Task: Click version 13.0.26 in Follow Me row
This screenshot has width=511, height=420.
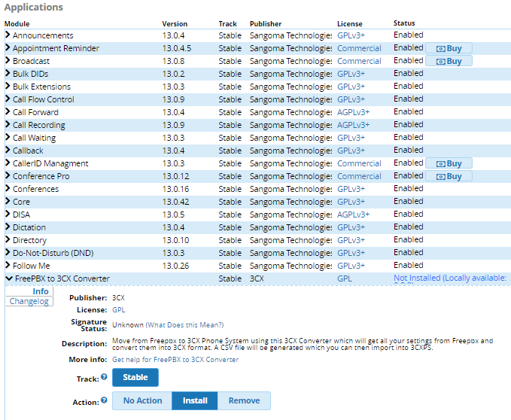Action: pos(175,266)
